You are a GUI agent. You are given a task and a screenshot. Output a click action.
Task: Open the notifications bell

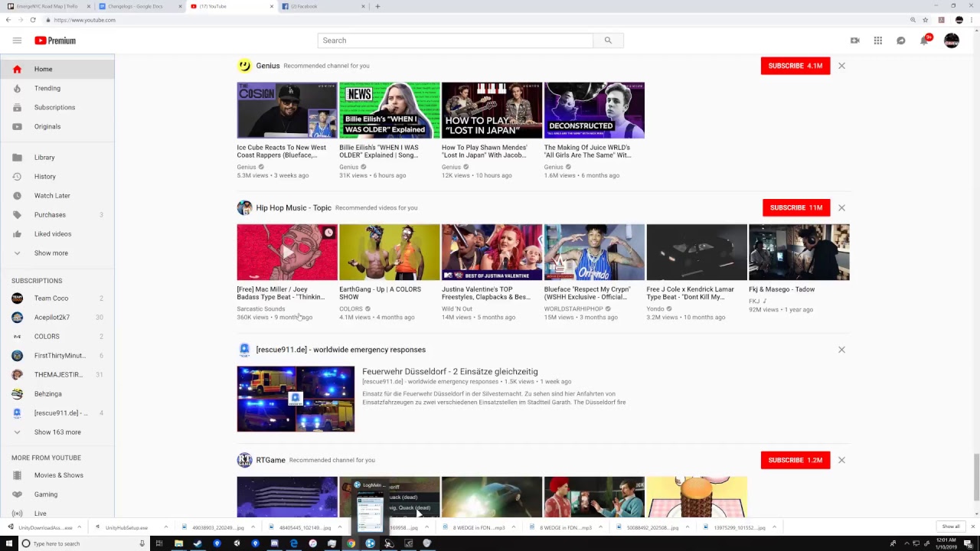point(924,41)
